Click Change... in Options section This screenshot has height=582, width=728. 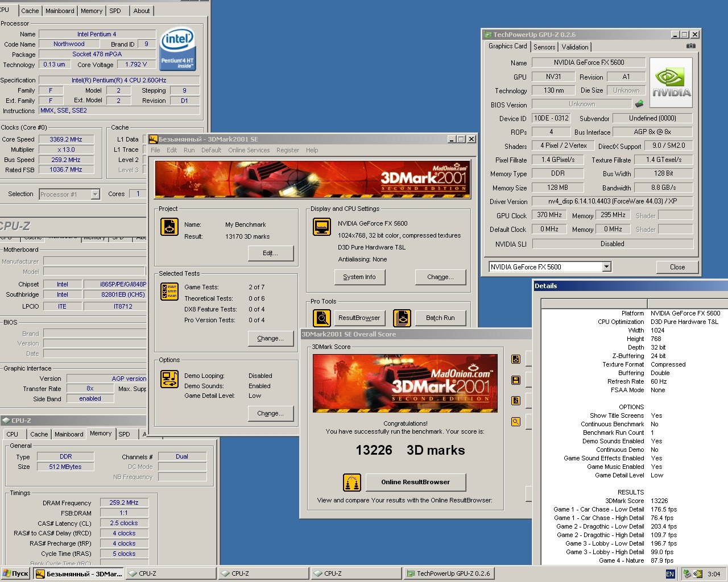271,413
